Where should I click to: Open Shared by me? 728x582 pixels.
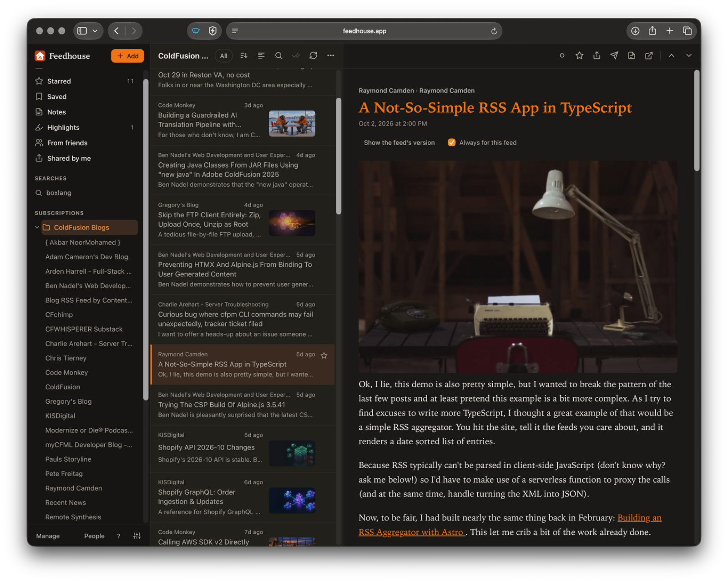pyautogui.click(x=85, y=158)
